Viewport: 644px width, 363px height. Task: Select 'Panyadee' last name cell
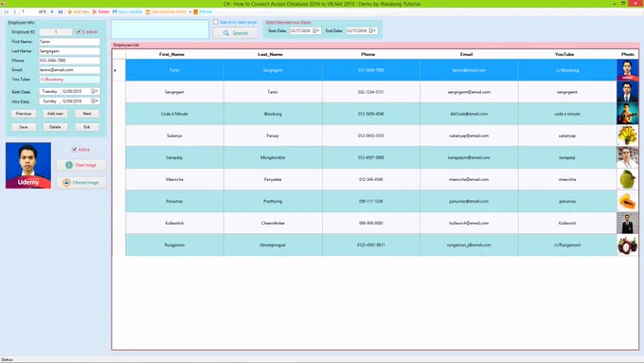pyautogui.click(x=273, y=179)
